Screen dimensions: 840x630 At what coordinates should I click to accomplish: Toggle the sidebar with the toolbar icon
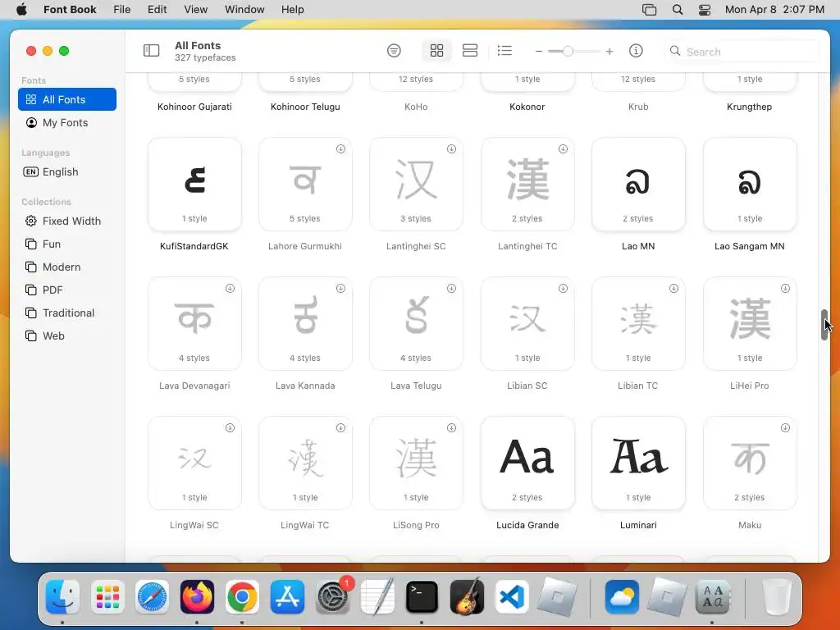(x=151, y=51)
